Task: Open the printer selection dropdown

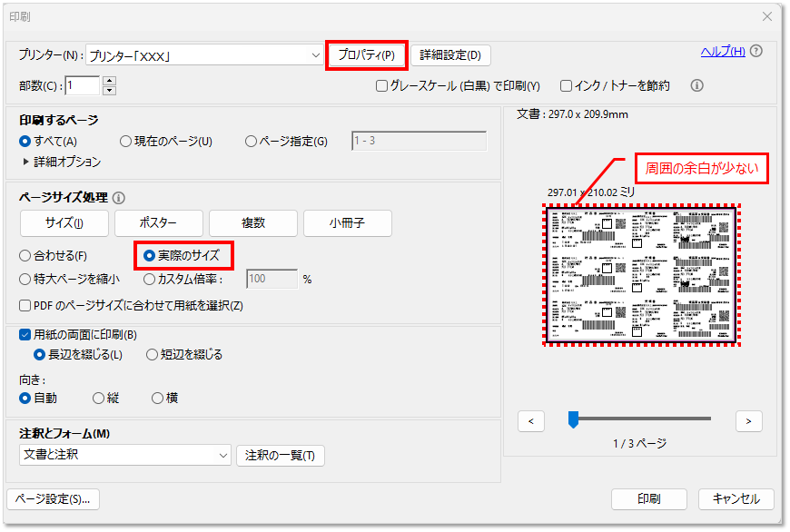Action: click(x=314, y=55)
